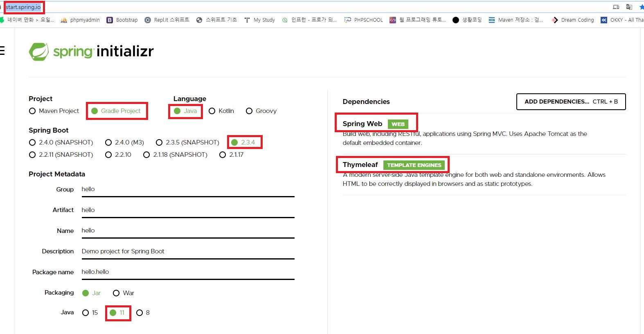The image size is (644, 334).
Task: Click the Package name input field
Action: click(x=188, y=272)
